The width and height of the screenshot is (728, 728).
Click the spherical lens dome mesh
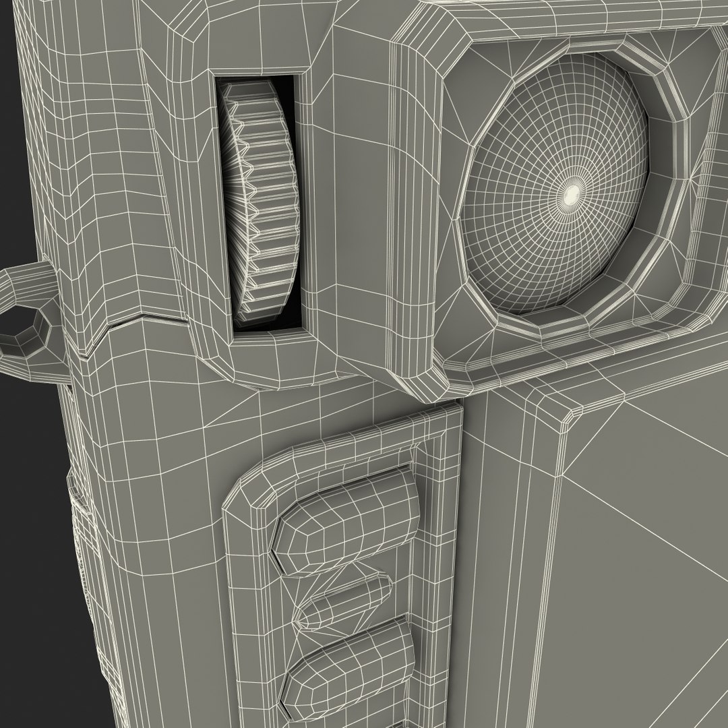555,182
